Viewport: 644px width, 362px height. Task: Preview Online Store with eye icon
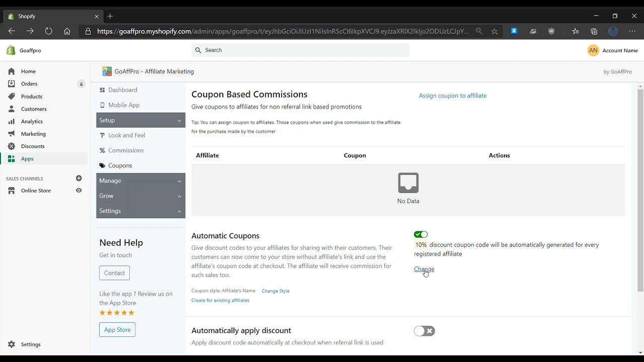click(78, 191)
